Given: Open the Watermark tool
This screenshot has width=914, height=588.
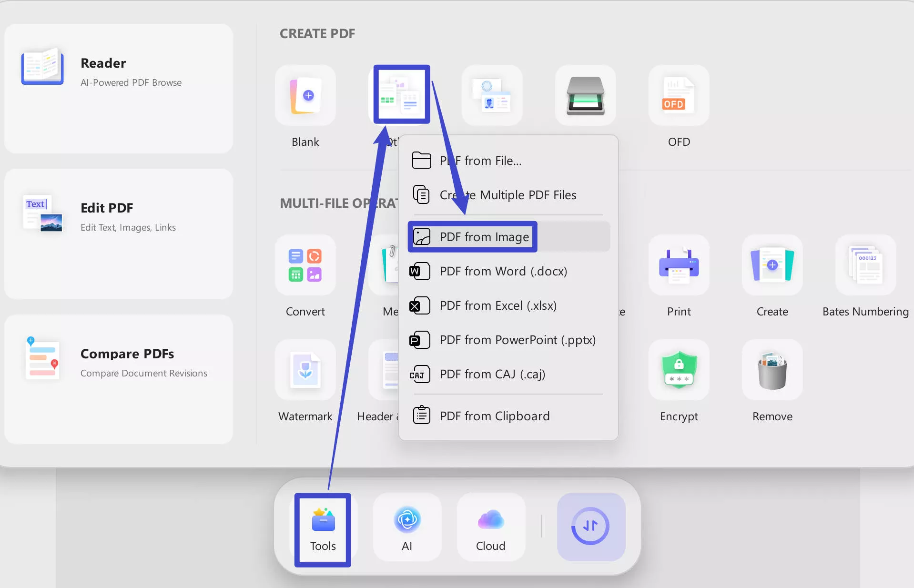Looking at the screenshot, I should [305, 370].
